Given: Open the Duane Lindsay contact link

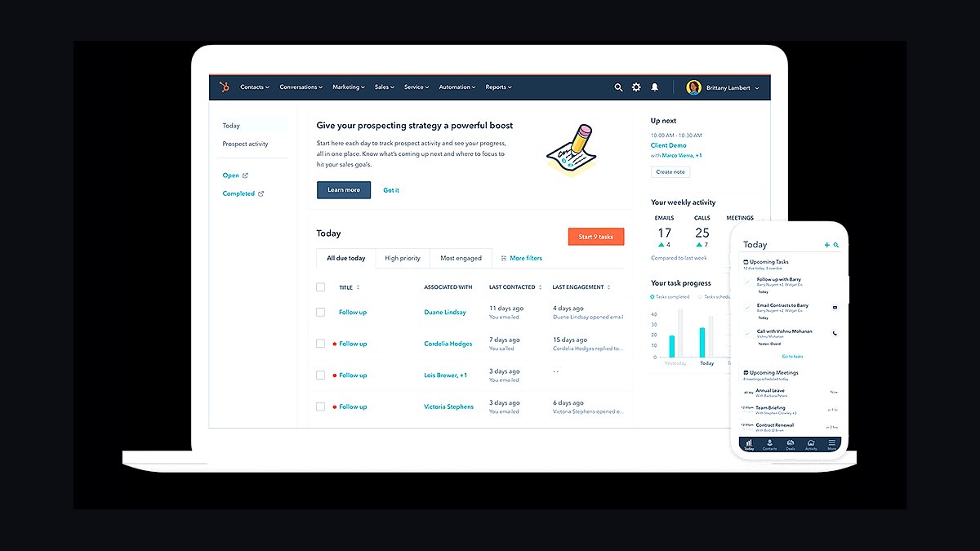Looking at the screenshot, I should [445, 312].
